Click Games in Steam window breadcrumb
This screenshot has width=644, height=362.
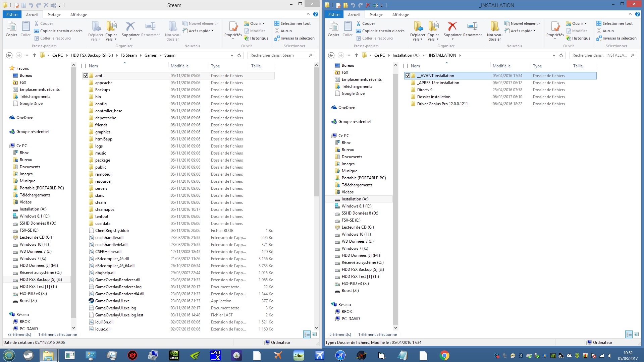pos(151,55)
